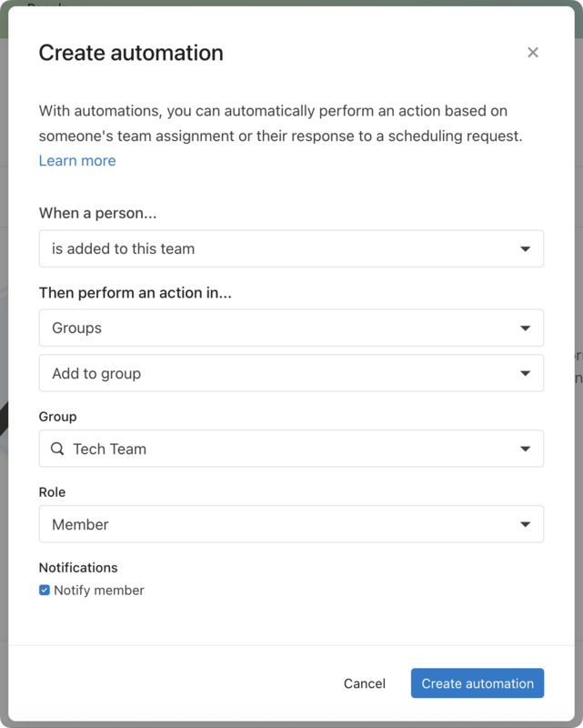Click the Notifications section label
The image size is (583, 728).
(x=77, y=567)
